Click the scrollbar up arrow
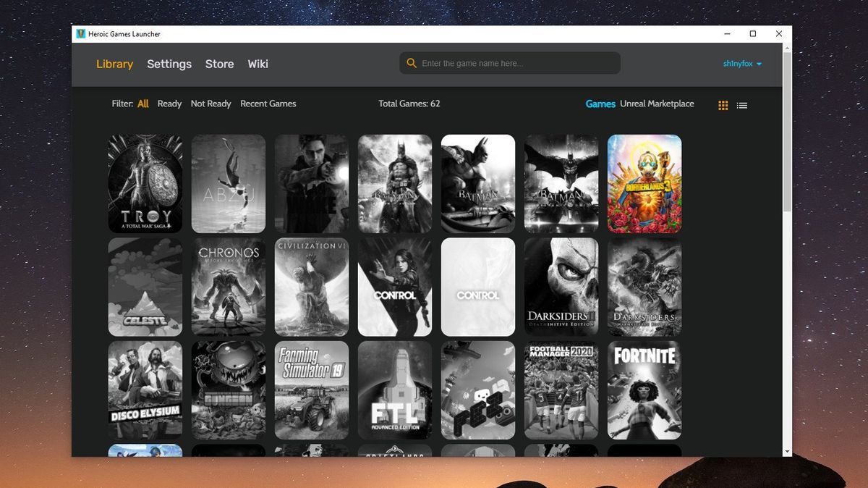 pyautogui.click(x=787, y=47)
